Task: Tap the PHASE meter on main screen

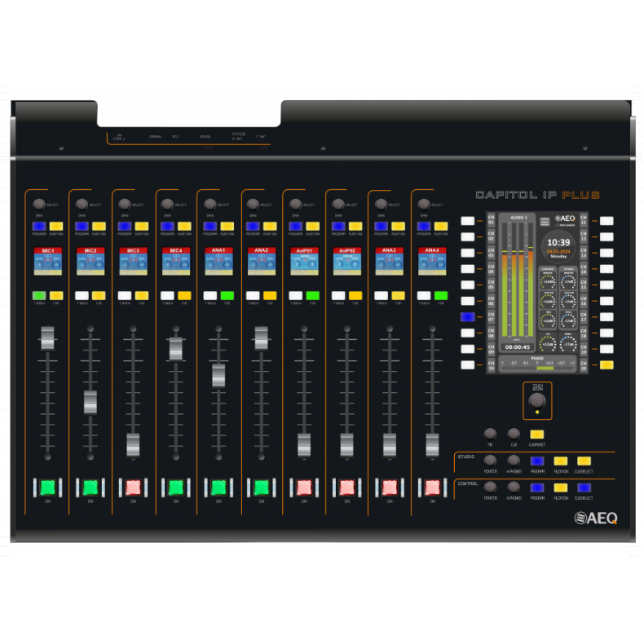Action: click(x=537, y=364)
